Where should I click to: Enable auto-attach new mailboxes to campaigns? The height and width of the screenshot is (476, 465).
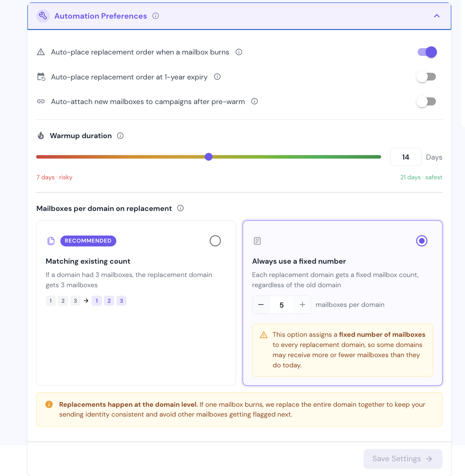click(x=426, y=102)
